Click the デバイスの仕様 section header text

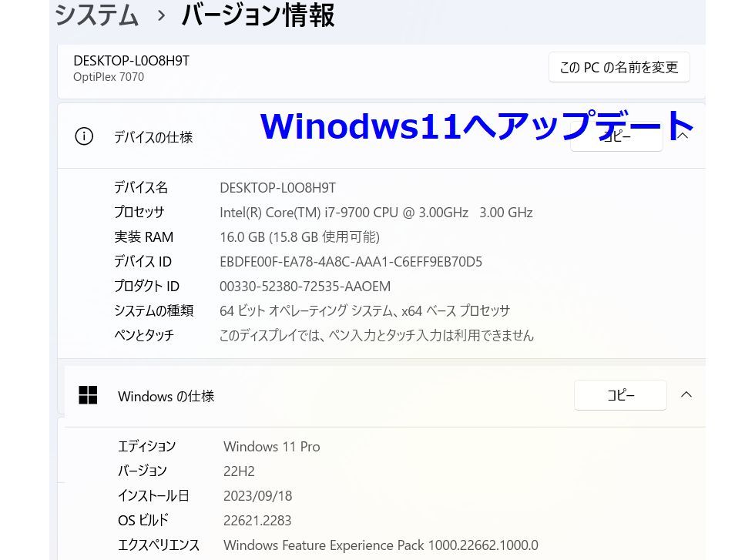click(x=153, y=137)
